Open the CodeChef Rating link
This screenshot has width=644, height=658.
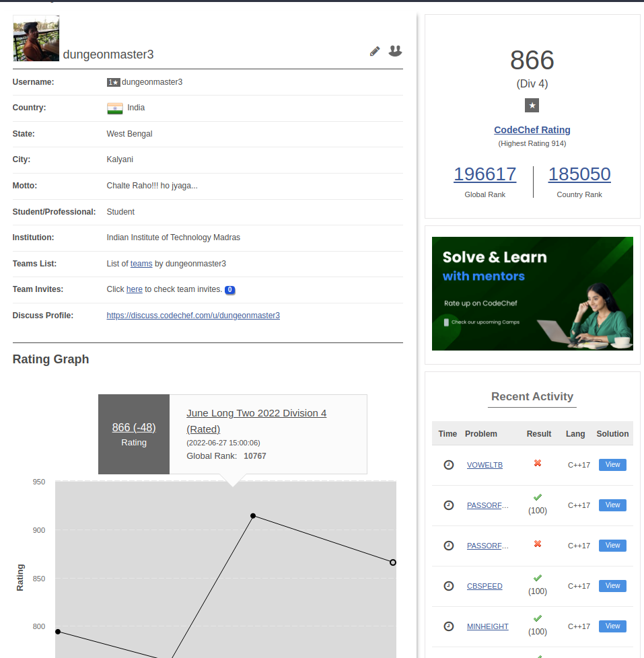532,130
